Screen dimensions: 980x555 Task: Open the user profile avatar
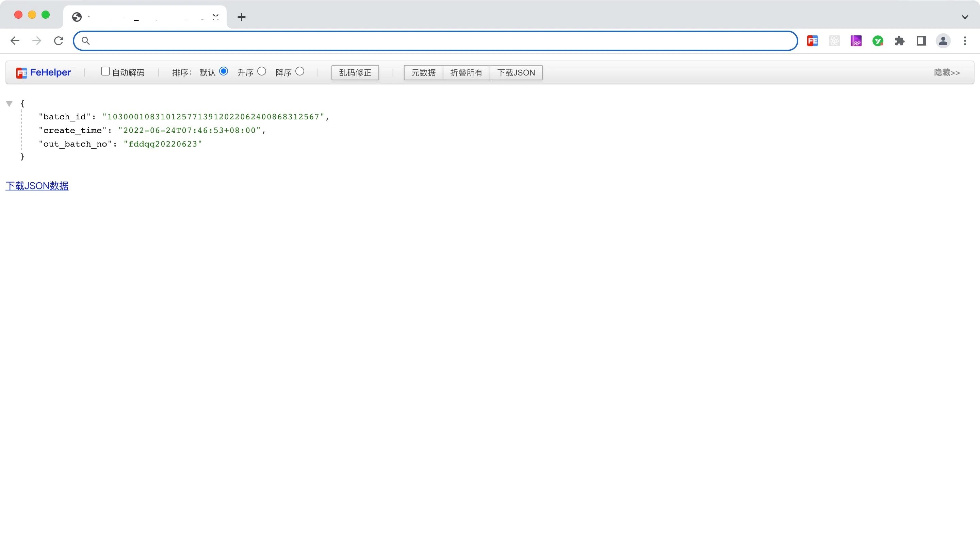click(943, 41)
